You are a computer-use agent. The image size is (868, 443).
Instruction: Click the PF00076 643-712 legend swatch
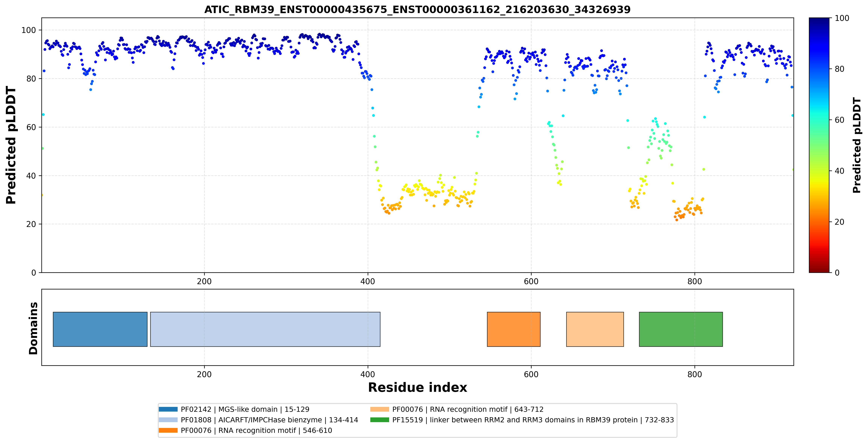pos(379,409)
